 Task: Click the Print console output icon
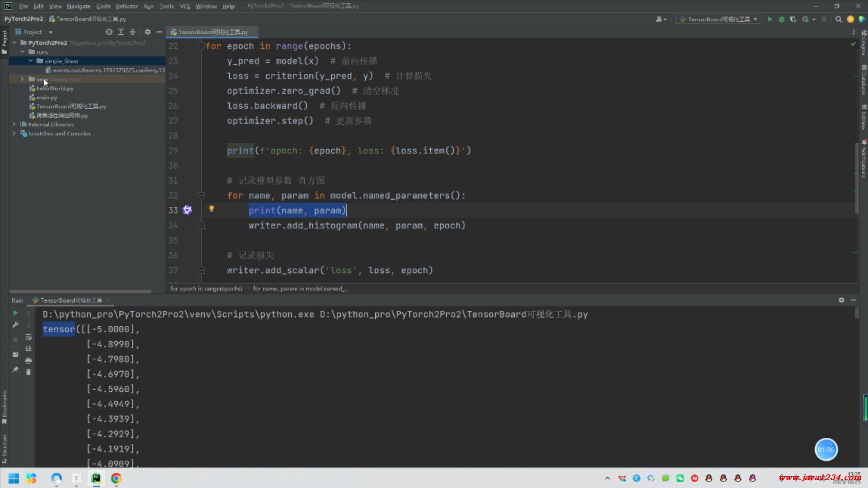pyautogui.click(x=28, y=361)
